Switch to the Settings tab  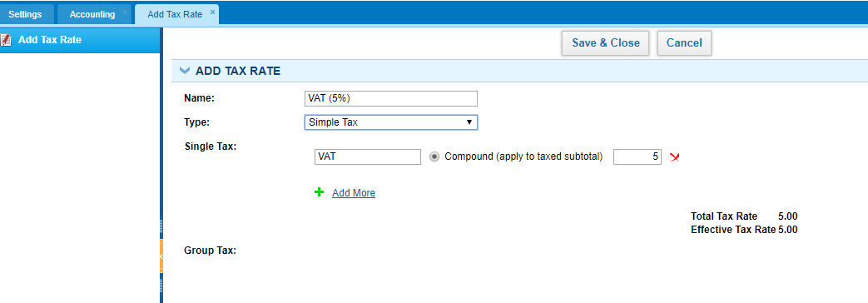click(x=25, y=14)
